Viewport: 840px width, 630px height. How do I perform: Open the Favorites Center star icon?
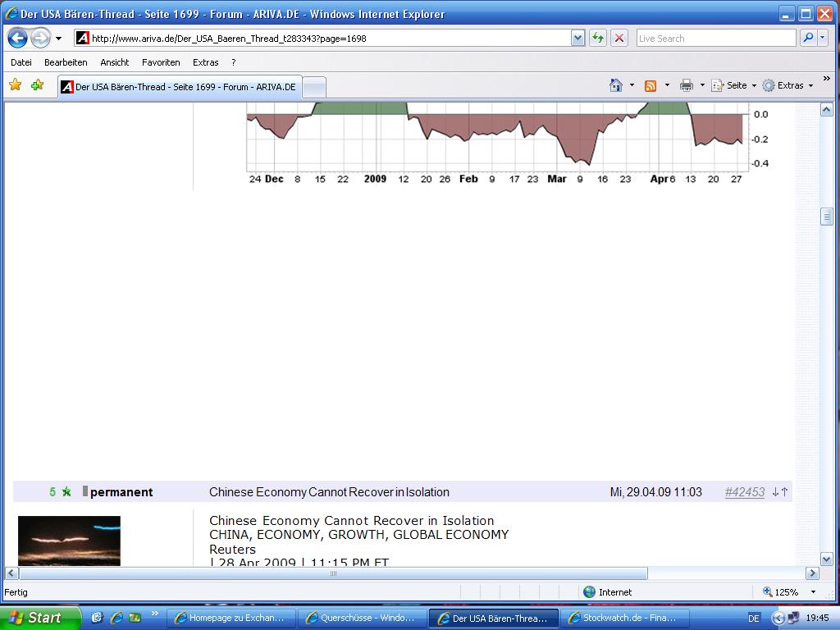[15, 85]
